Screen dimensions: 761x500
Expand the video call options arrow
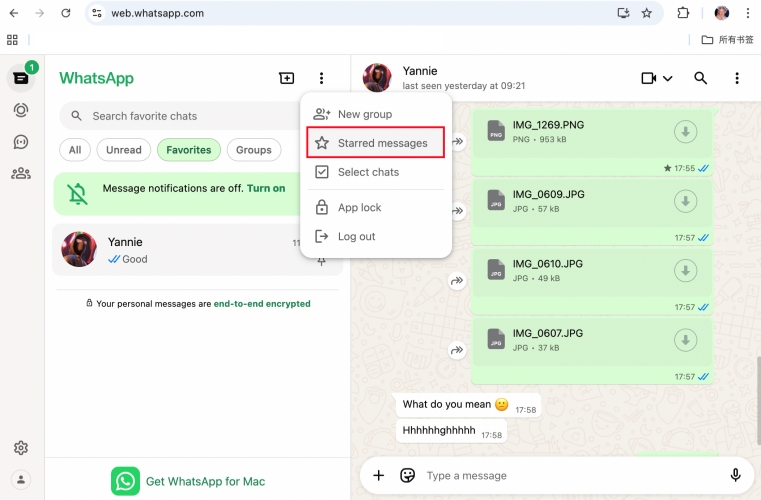[x=668, y=78]
